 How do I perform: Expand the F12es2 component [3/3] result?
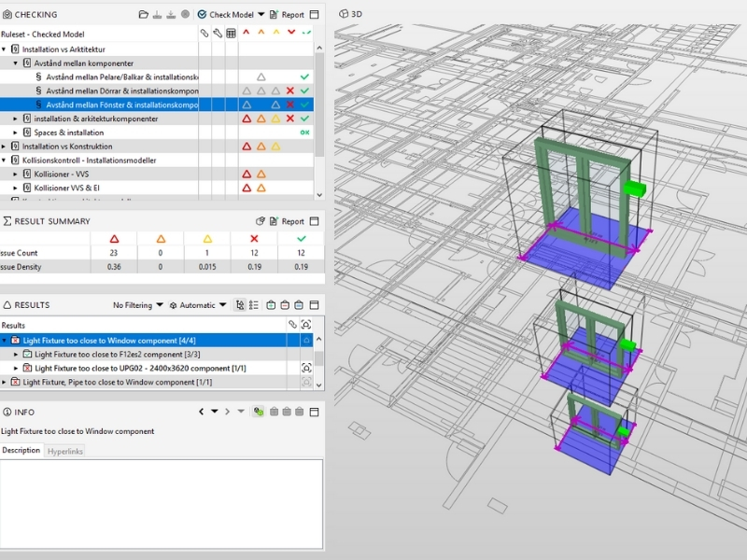click(x=15, y=355)
